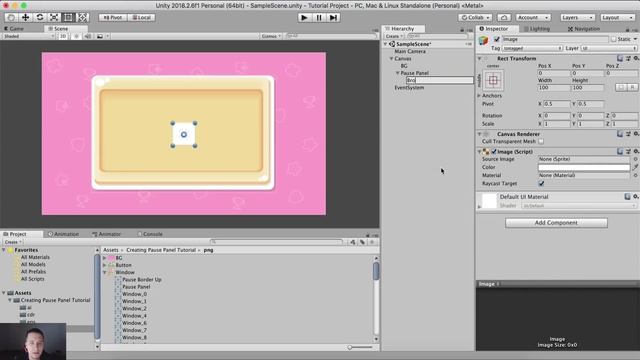Select Main Camera in Hierarchy

point(410,51)
